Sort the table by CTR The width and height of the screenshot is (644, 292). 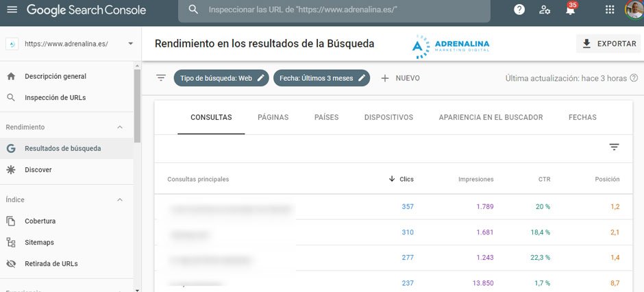(x=544, y=179)
